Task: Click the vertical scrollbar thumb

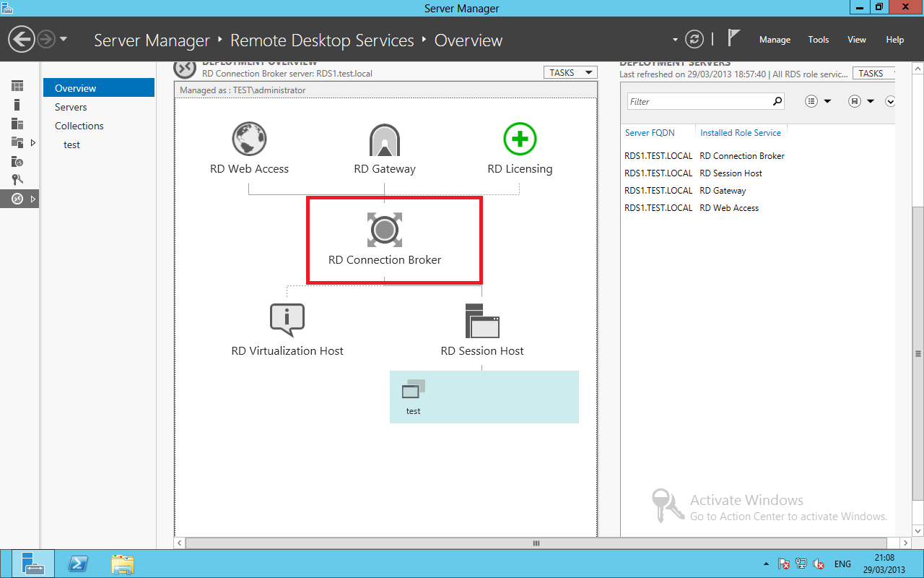Action: 918,354
